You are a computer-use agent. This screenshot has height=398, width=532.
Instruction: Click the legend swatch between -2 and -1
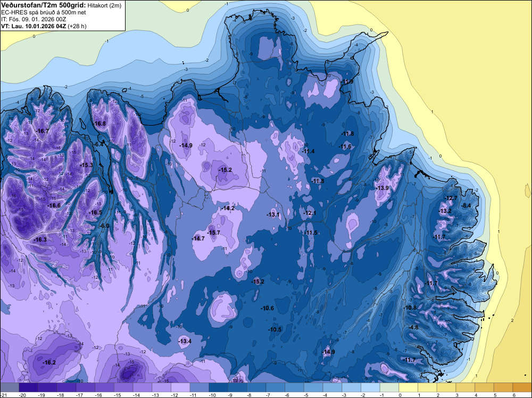[x=370, y=387]
